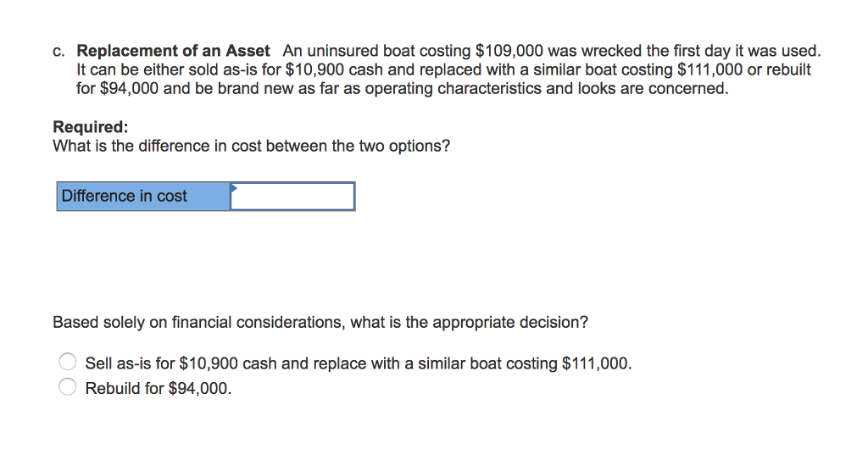Click the blue Difference in cost label cell

click(x=143, y=197)
